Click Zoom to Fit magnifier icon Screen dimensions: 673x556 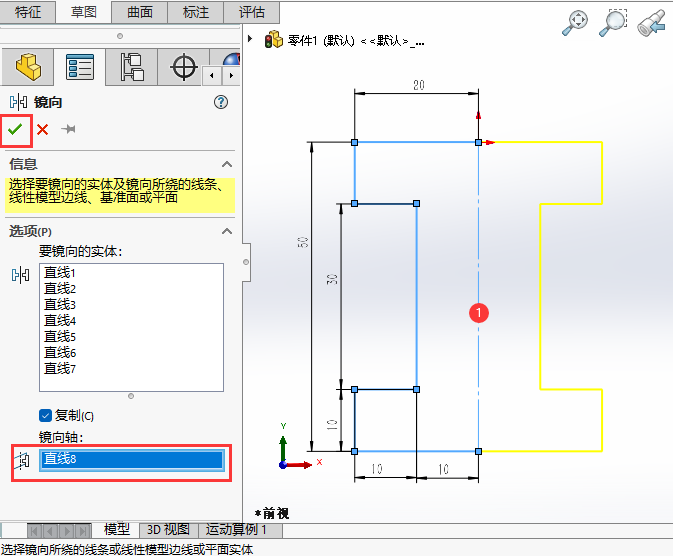pyautogui.click(x=575, y=23)
